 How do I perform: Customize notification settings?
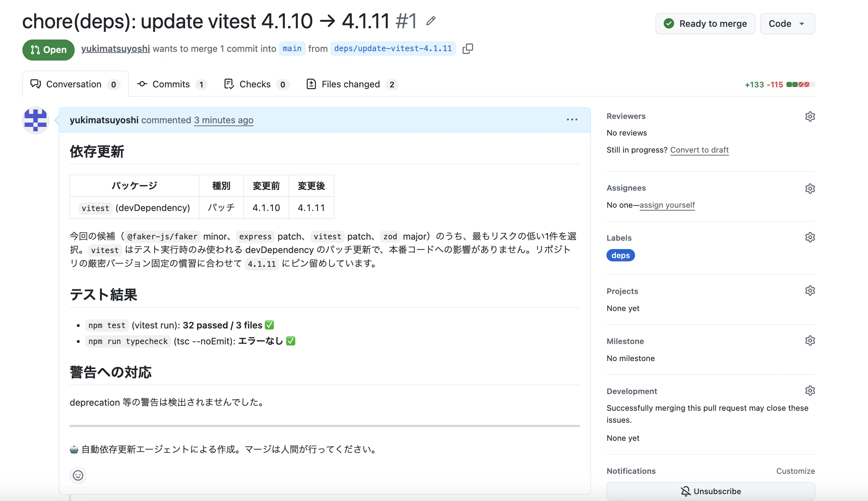tap(796, 471)
